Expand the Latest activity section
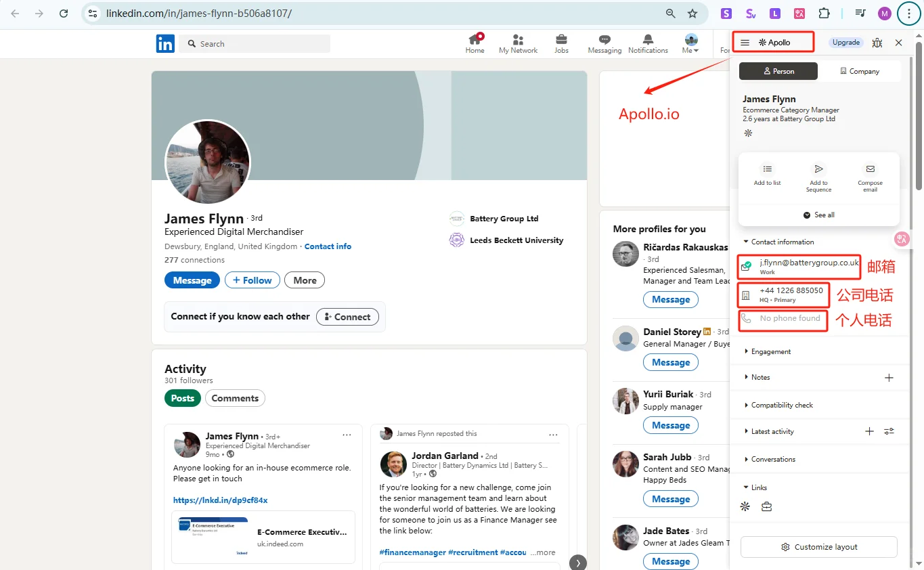This screenshot has width=924, height=570. point(768,431)
